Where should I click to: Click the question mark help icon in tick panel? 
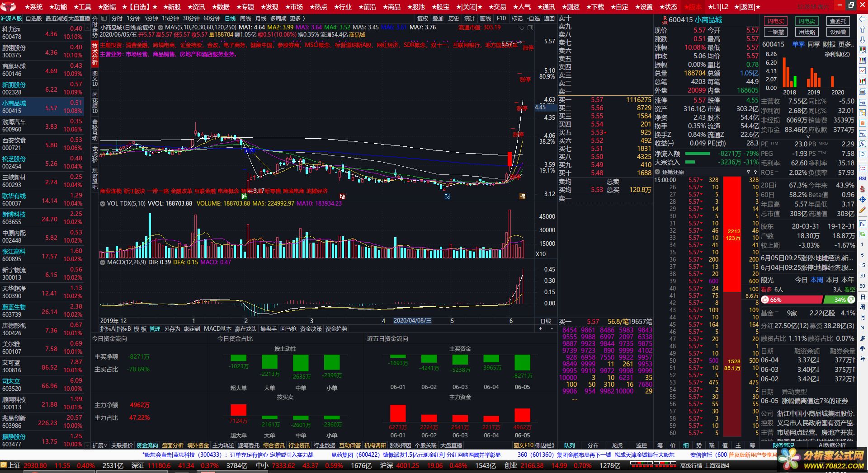point(755,172)
